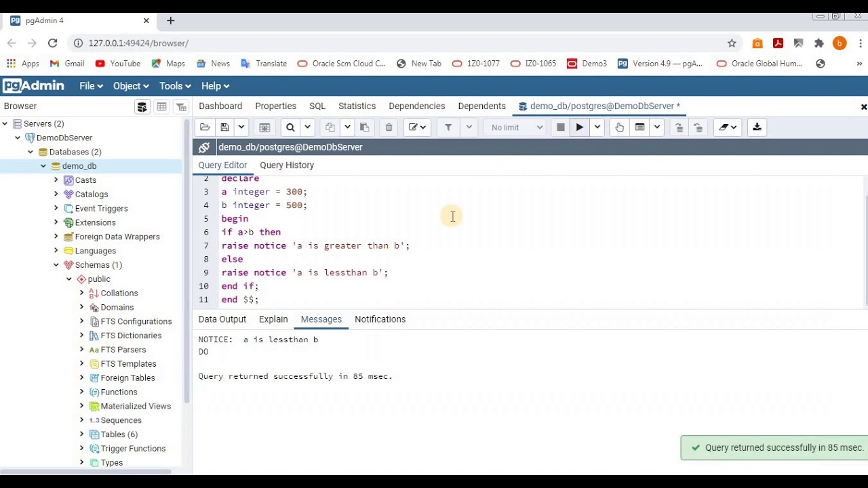This screenshot has height=488, width=868.
Task: Open the Edit pencil dropdown
Action: (x=417, y=127)
